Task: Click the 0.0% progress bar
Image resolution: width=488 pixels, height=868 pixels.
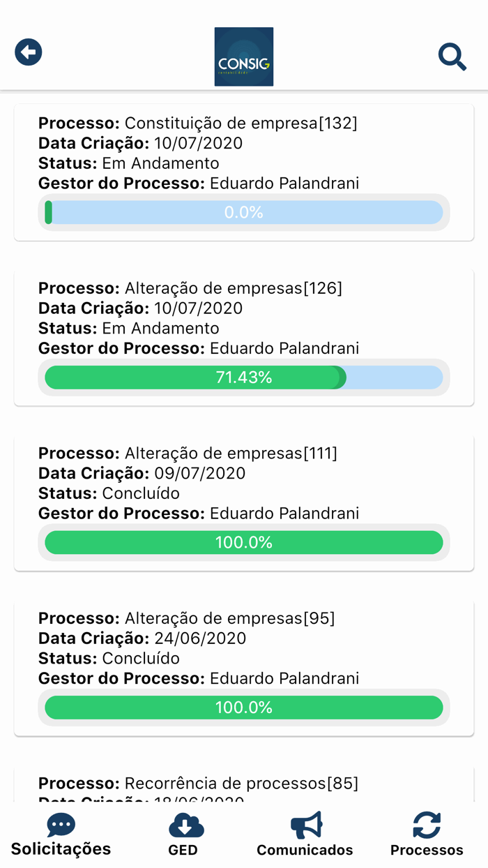Action: 244,212
